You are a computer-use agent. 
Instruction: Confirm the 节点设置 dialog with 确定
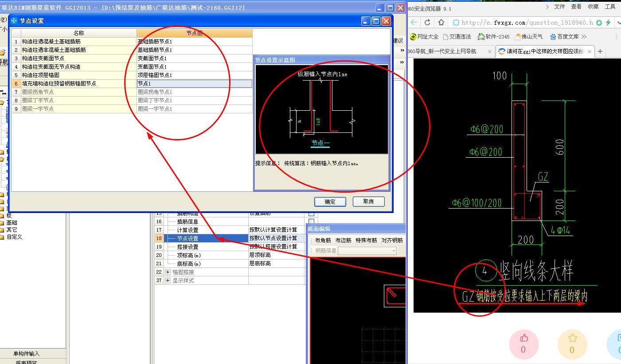pos(330,201)
